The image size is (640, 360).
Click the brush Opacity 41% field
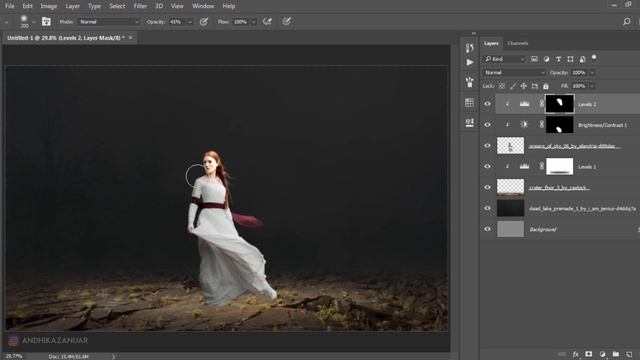pyautogui.click(x=178, y=22)
